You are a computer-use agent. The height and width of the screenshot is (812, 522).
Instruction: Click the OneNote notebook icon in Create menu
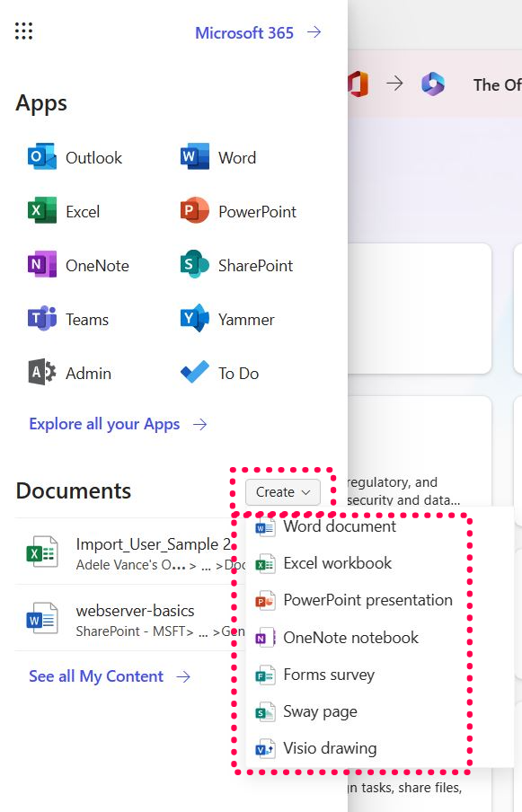click(x=265, y=638)
